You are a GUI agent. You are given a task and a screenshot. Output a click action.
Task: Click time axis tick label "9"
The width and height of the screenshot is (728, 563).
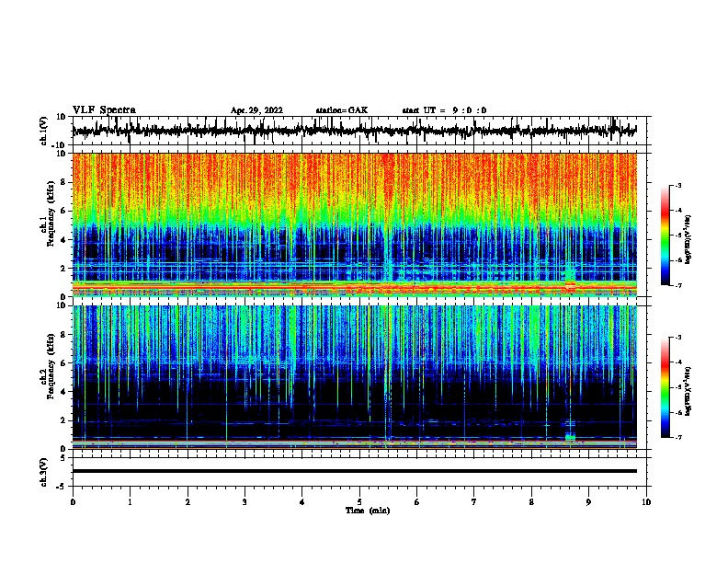coord(588,502)
